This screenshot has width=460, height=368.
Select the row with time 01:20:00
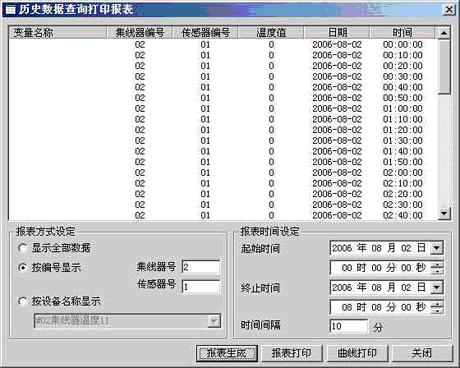tap(223, 130)
